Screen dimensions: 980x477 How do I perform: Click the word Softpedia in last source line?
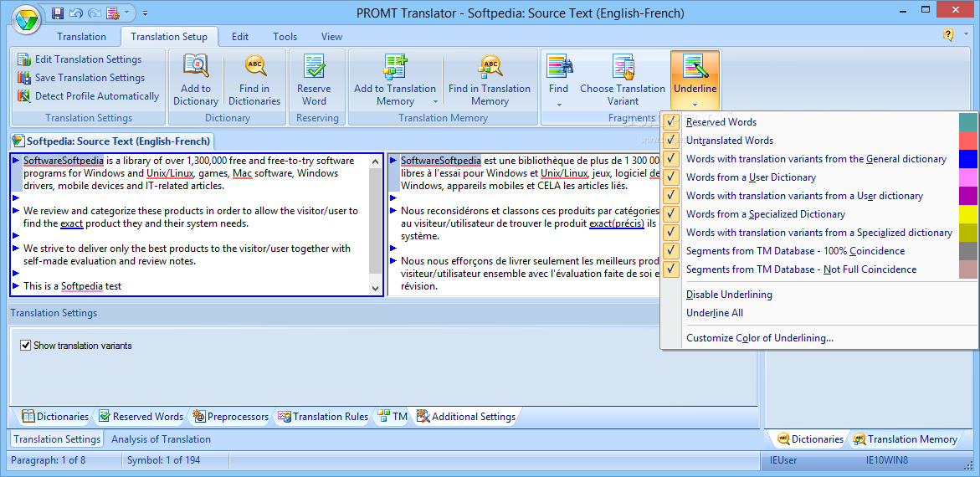click(82, 286)
